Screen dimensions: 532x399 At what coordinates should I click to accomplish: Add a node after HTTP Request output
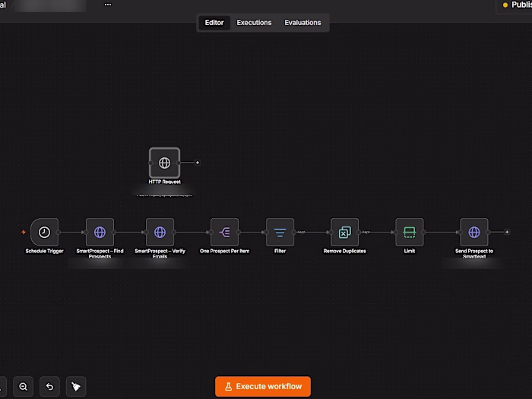click(198, 163)
